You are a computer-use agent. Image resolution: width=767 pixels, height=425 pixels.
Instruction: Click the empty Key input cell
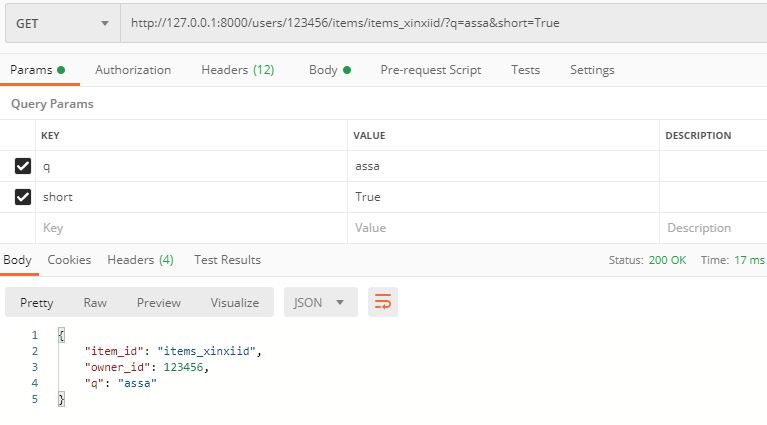tap(190, 228)
